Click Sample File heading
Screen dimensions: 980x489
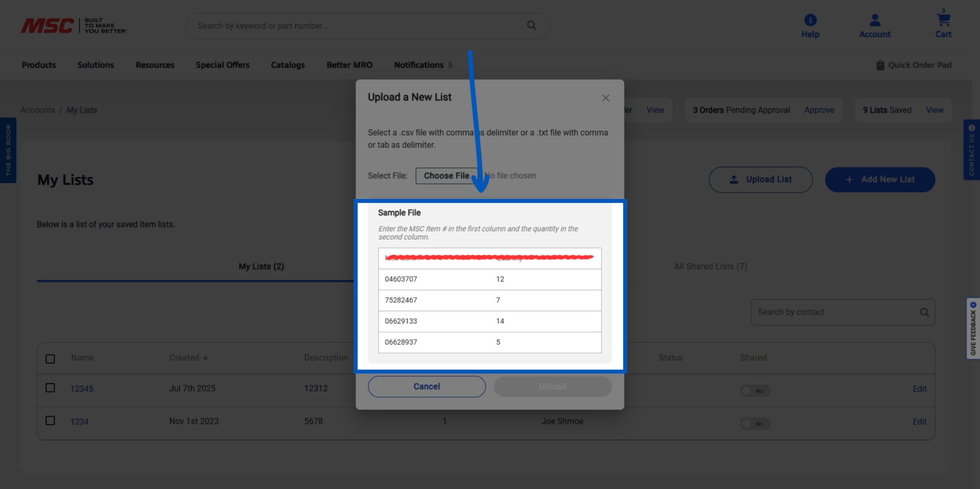tap(399, 212)
